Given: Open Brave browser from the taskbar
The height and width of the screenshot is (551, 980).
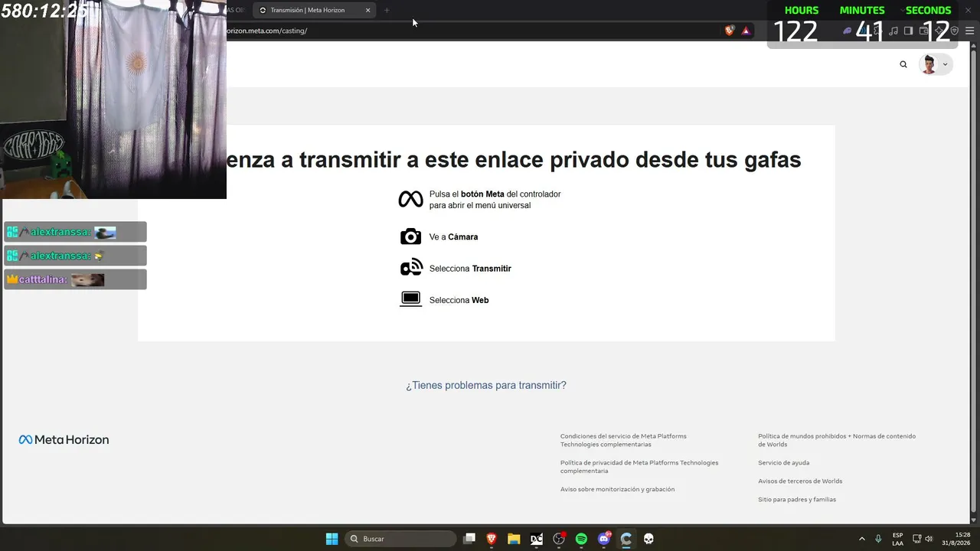Looking at the screenshot, I should coord(492,539).
